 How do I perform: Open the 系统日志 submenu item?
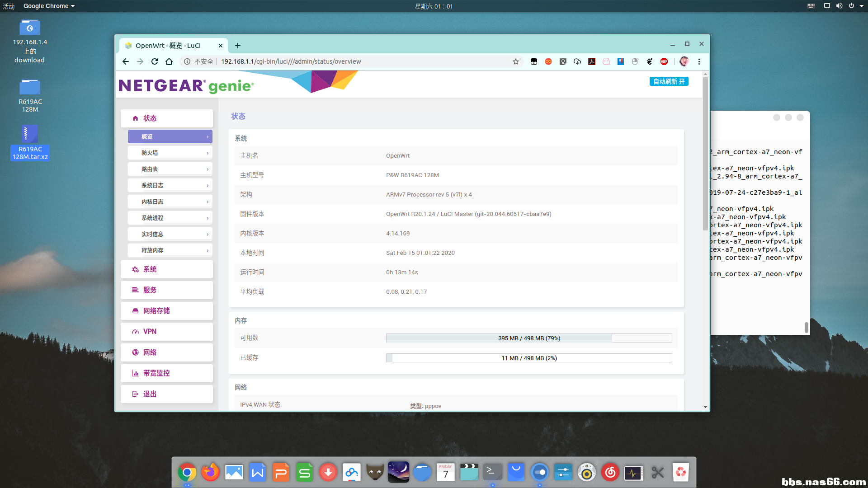[170, 185]
